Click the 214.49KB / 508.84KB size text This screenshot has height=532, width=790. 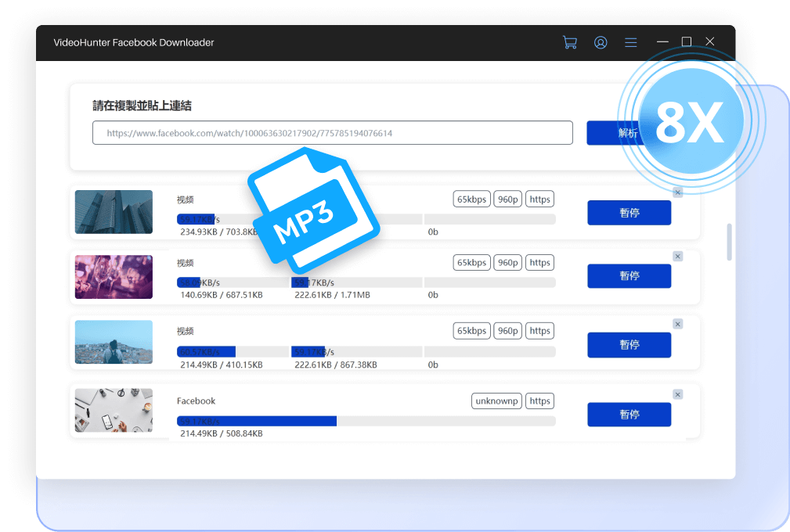point(221,433)
